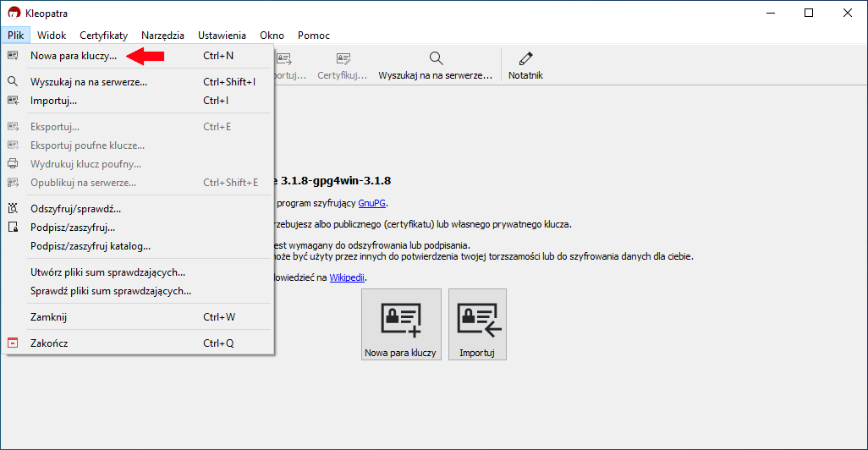Click the Certyfikuj toolbar icon
Viewport: 868px width, 450px height.
pos(343,58)
